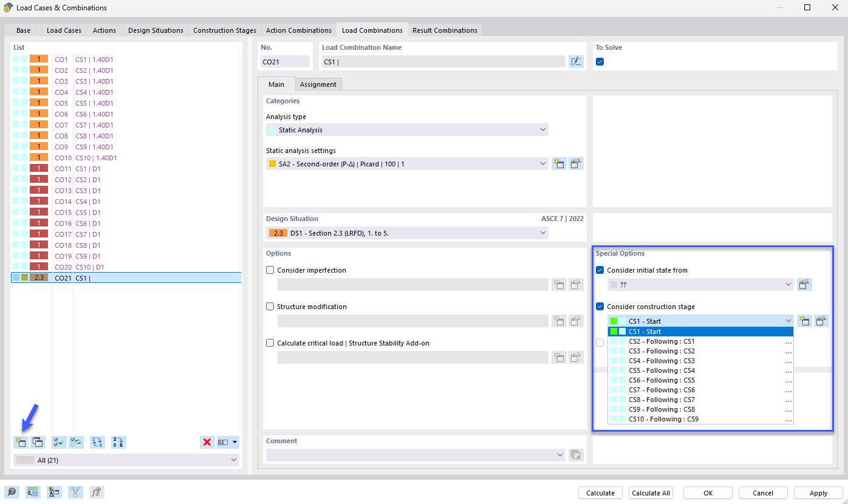This screenshot has width=848, height=504.
Task: Open the Actions tab
Action: click(104, 30)
